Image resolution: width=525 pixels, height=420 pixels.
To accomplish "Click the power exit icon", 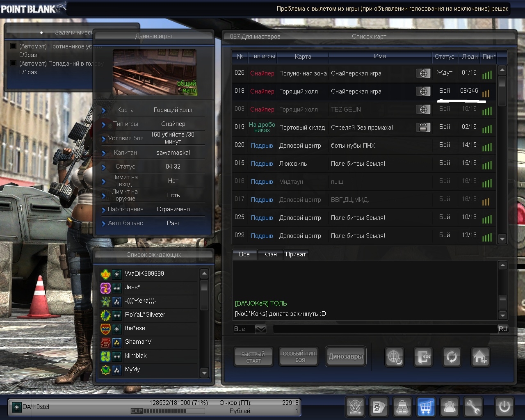I will 504,407.
